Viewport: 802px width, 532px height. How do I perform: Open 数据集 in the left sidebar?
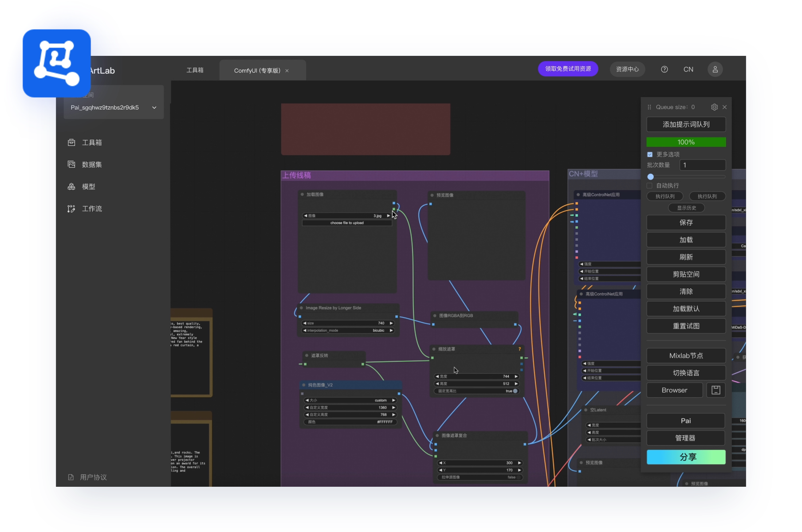click(x=92, y=164)
